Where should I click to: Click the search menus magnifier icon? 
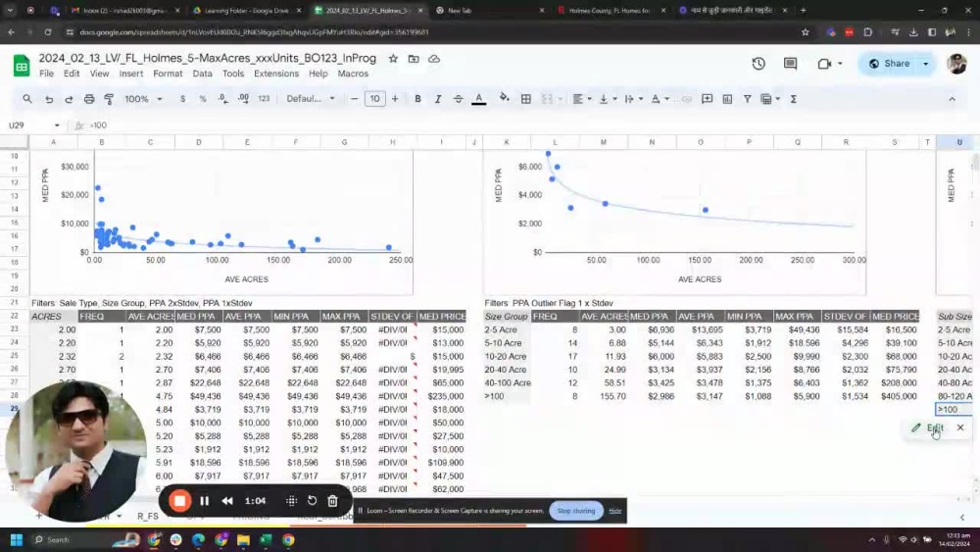(x=27, y=99)
